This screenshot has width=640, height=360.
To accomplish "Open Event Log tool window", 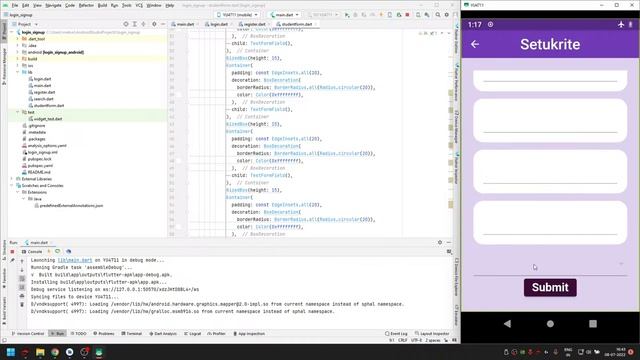I will point(396,333).
